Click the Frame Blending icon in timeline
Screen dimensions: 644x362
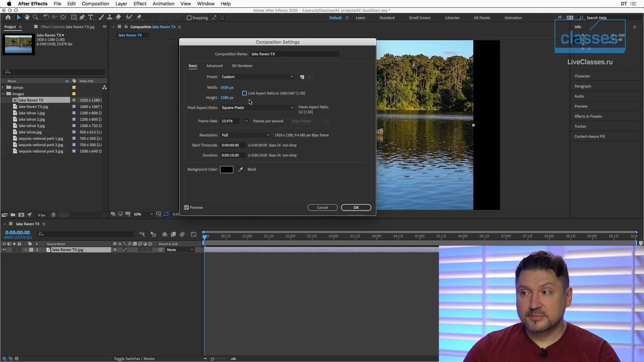coord(173,234)
